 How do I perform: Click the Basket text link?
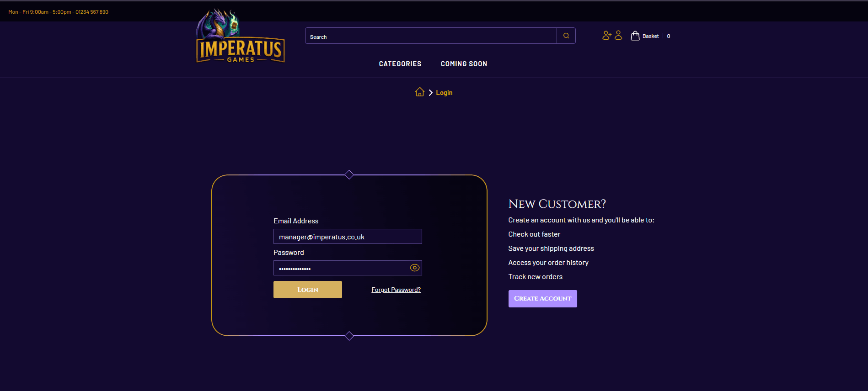click(x=651, y=36)
